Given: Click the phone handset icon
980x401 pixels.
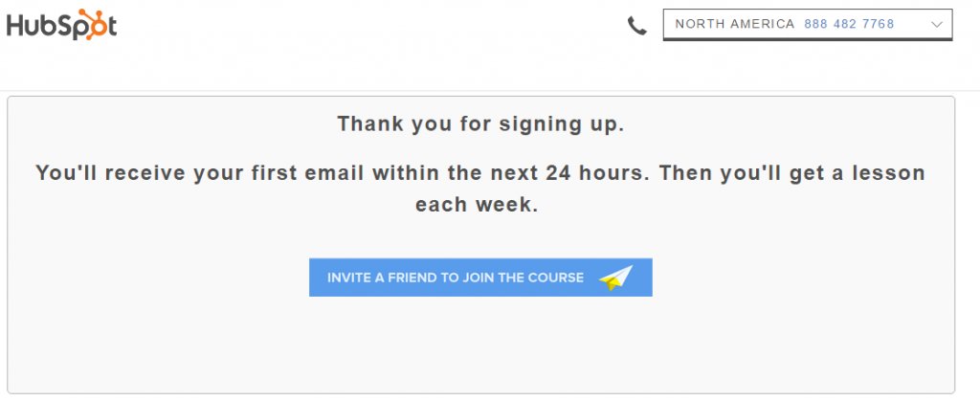Looking at the screenshot, I should tap(637, 26).
